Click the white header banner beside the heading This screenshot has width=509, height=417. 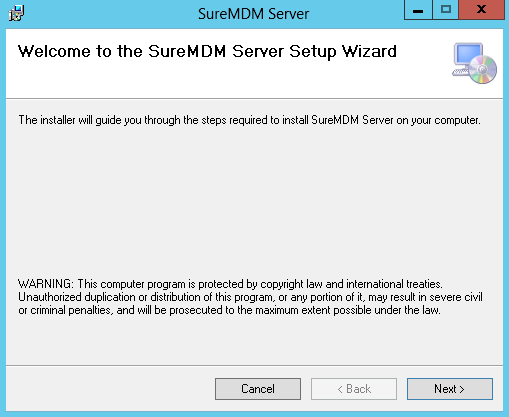[x=423, y=77]
